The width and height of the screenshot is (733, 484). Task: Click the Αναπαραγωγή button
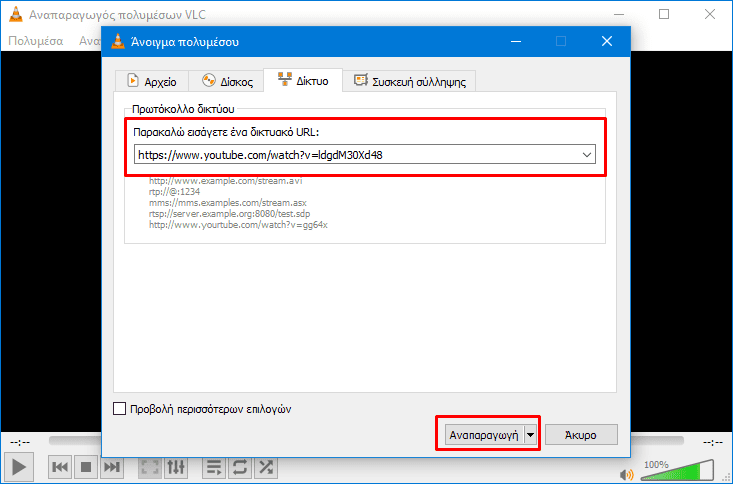point(484,435)
